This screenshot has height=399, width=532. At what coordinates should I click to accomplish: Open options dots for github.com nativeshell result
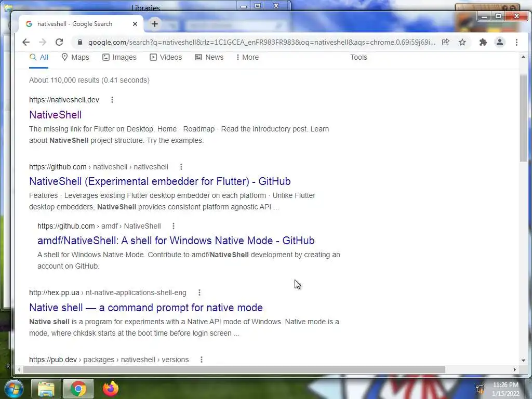181,167
